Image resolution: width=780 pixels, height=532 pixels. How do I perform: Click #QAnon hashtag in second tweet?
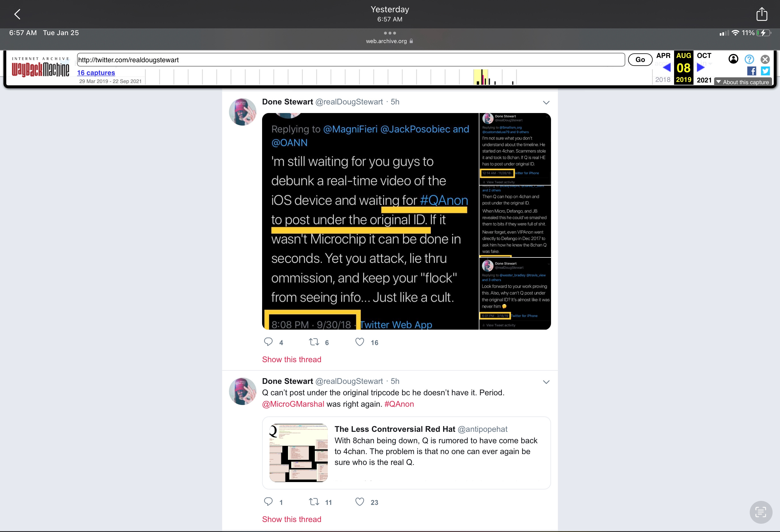(x=399, y=404)
